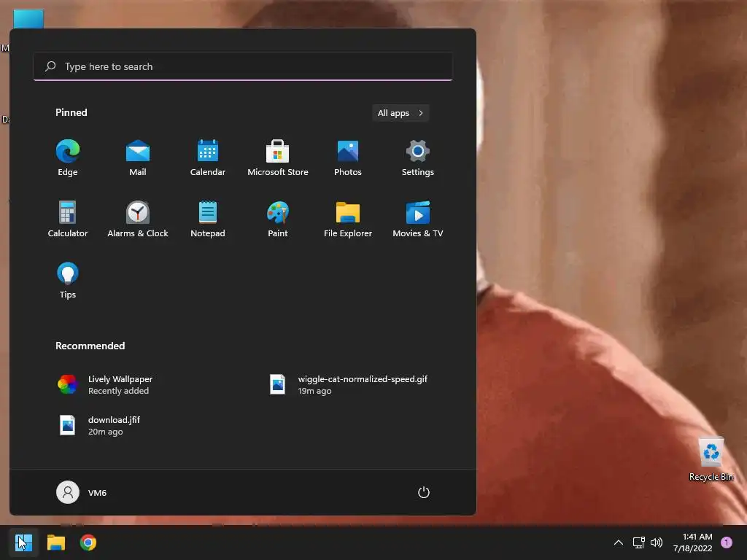Image resolution: width=747 pixels, height=560 pixels.
Task: Open Edge from pinned apps
Action: 68,157
